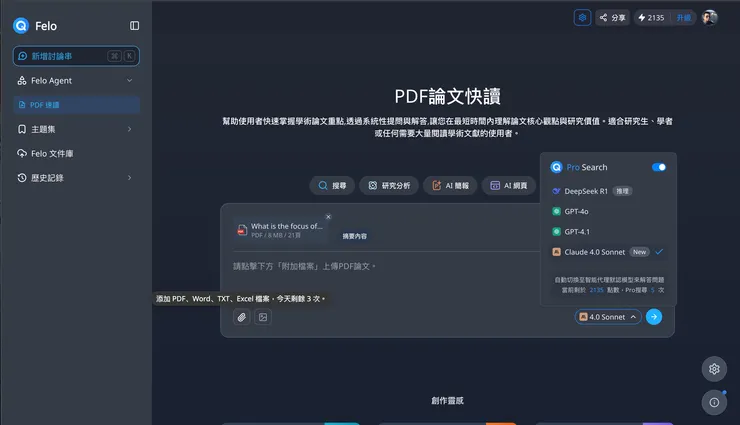Submit with the blue arrow send button

click(x=654, y=317)
